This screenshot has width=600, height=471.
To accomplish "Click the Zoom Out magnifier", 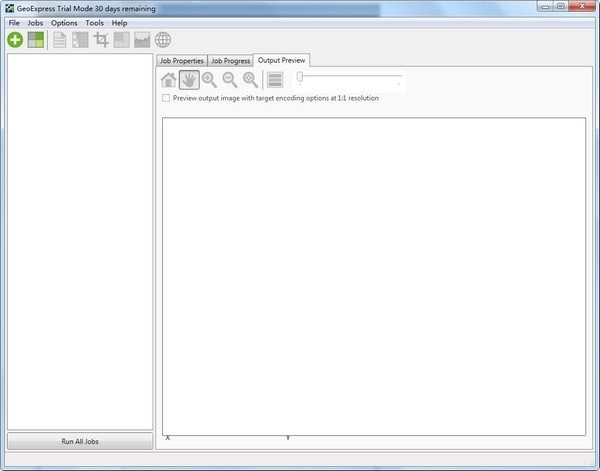I will click(230, 80).
